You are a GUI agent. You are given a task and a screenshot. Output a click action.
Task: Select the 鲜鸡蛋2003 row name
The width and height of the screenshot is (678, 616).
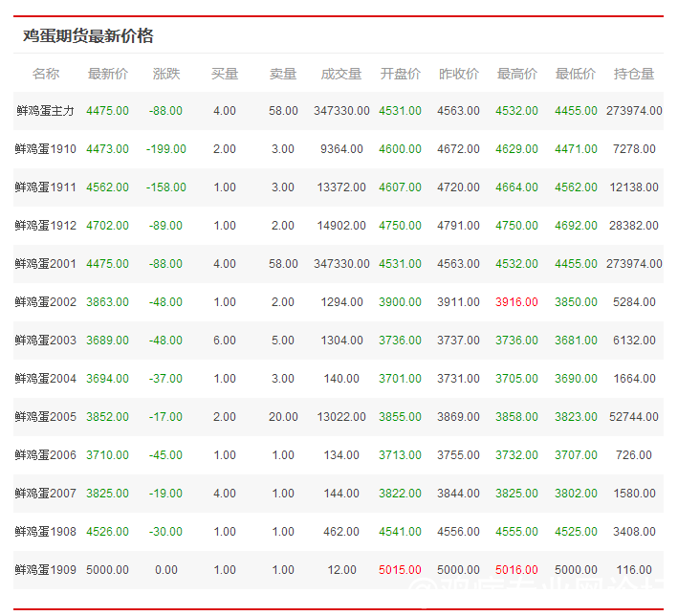click(x=45, y=341)
